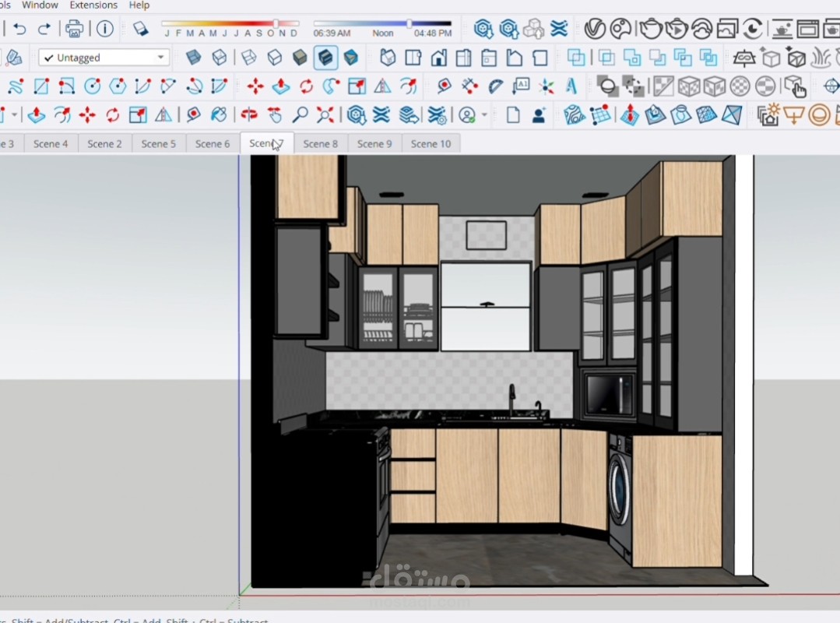Toggle X-Ray face style
The width and height of the screenshot is (840, 623).
click(x=193, y=58)
